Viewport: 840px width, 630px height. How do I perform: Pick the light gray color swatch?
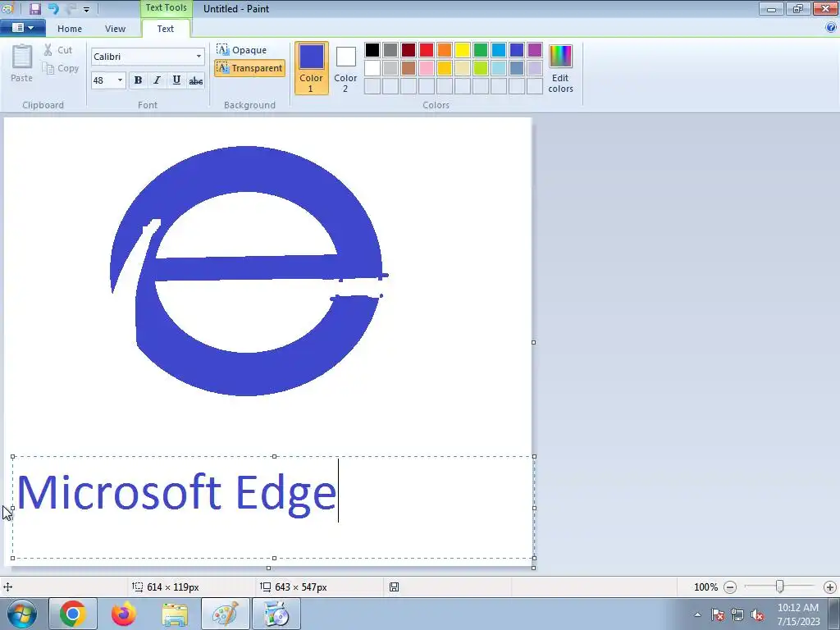pyautogui.click(x=390, y=68)
